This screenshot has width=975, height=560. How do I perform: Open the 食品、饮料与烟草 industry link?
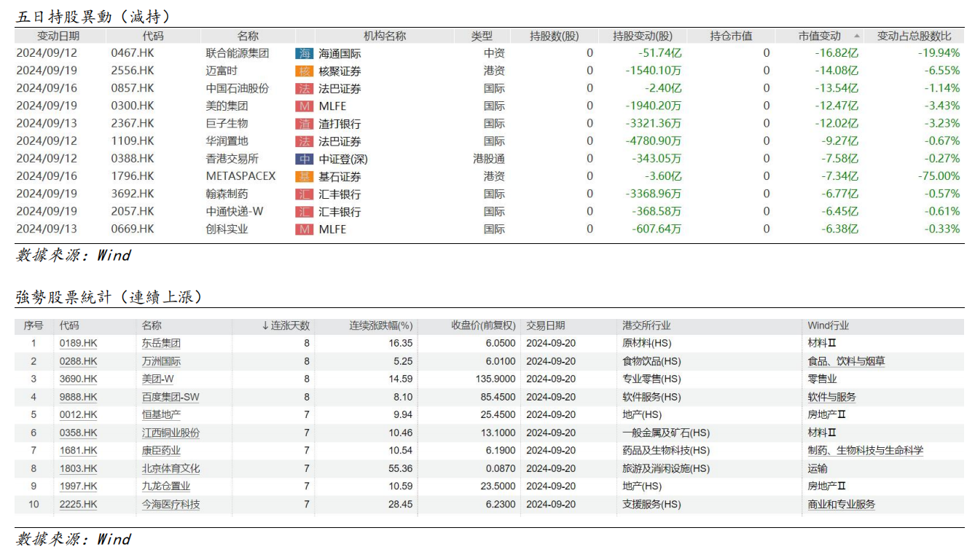846,361
